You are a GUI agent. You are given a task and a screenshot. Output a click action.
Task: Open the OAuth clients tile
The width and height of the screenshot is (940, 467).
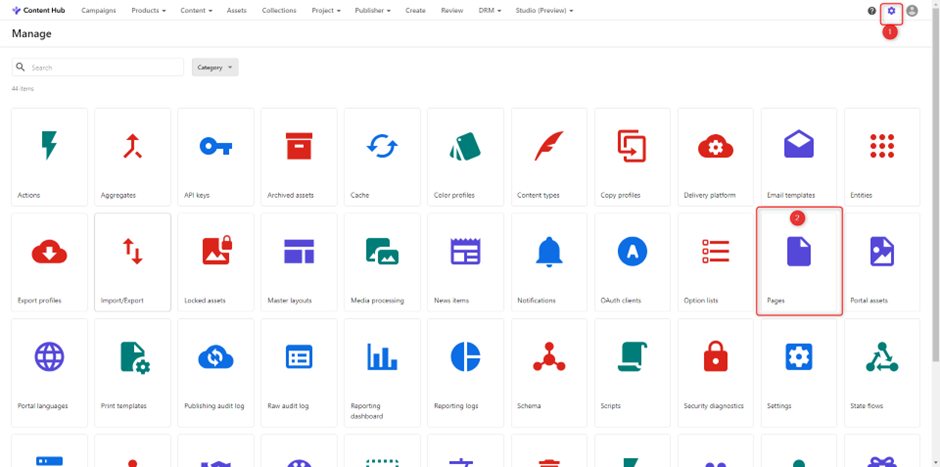click(x=632, y=262)
